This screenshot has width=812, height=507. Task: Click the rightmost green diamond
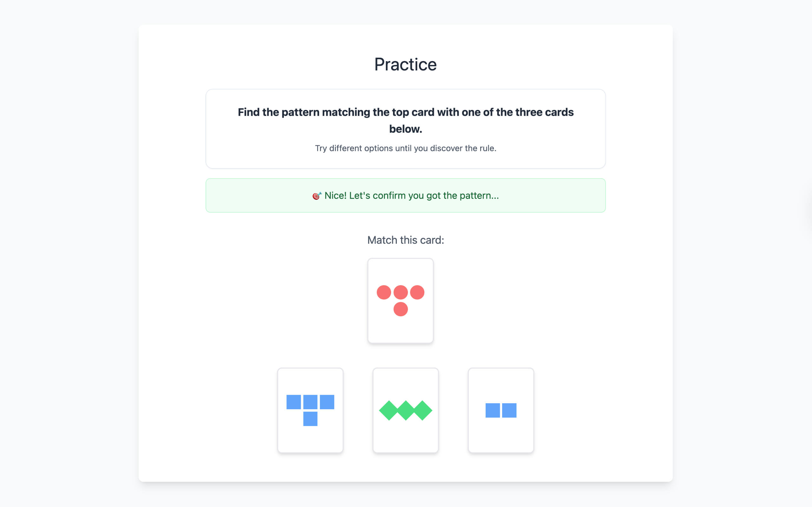point(422,411)
